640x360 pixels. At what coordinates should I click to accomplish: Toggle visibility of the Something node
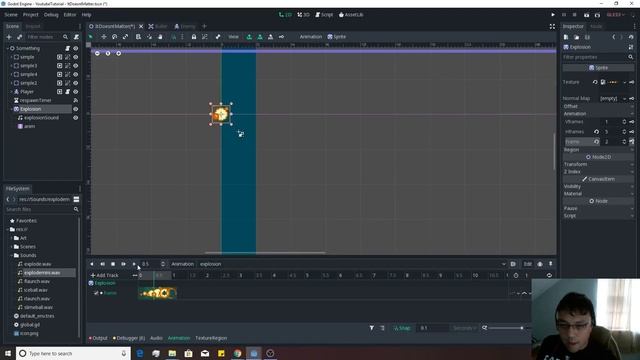click(x=76, y=48)
